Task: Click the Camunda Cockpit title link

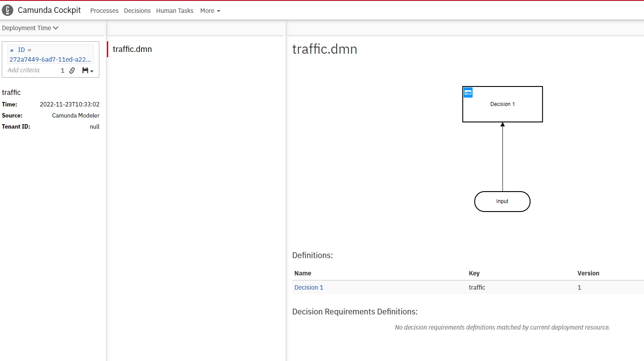Action: pos(49,10)
